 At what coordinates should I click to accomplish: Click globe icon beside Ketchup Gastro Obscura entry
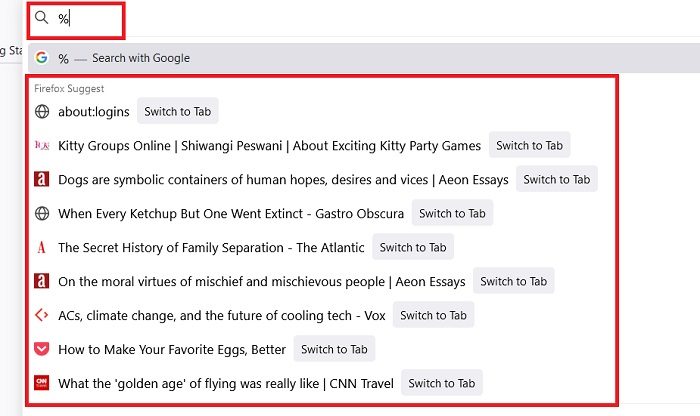coord(42,213)
